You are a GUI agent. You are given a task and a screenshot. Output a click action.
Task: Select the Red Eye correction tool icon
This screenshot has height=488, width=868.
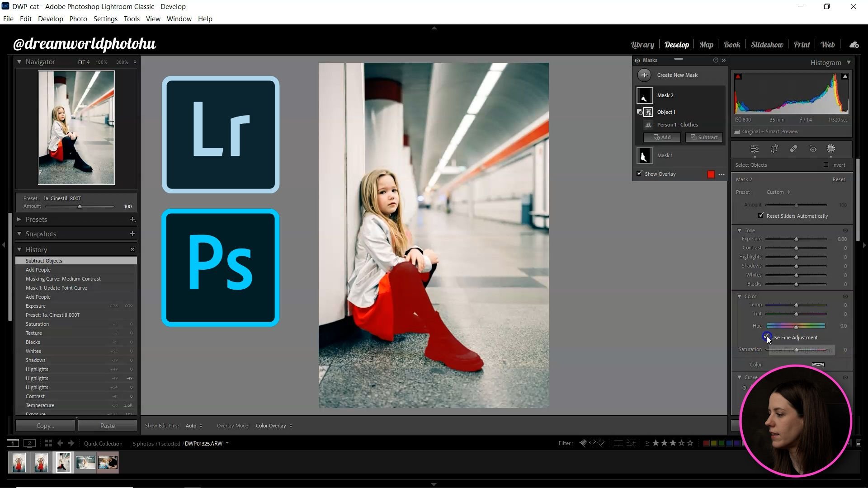[813, 149]
